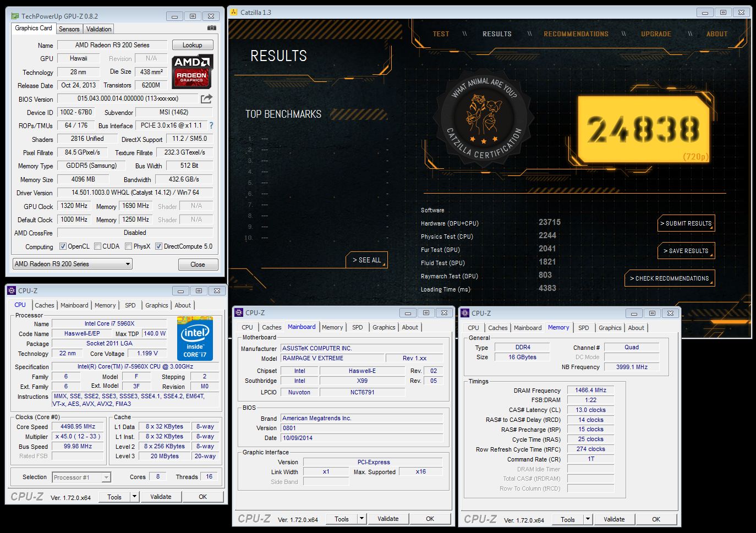Click the Physics Test score 2244
The width and height of the screenshot is (756, 533).
point(547,235)
